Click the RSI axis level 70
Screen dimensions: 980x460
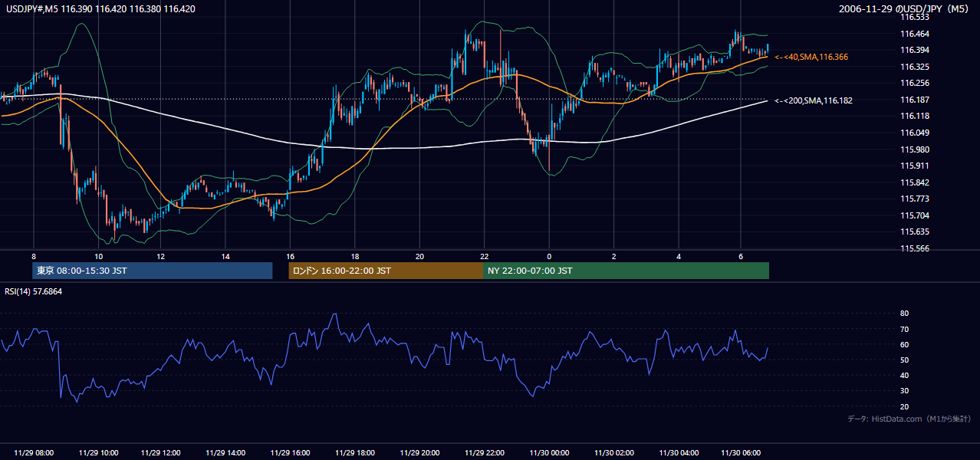[904, 329]
